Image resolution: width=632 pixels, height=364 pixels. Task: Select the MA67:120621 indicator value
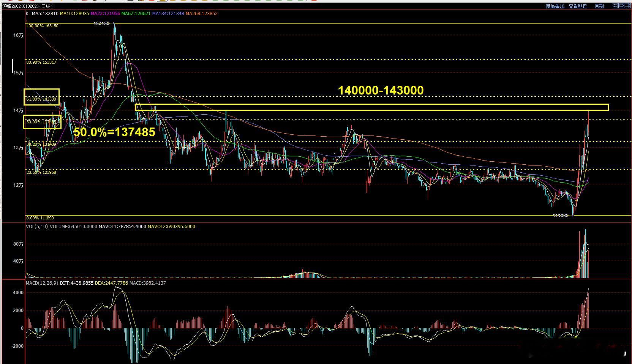(x=136, y=14)
